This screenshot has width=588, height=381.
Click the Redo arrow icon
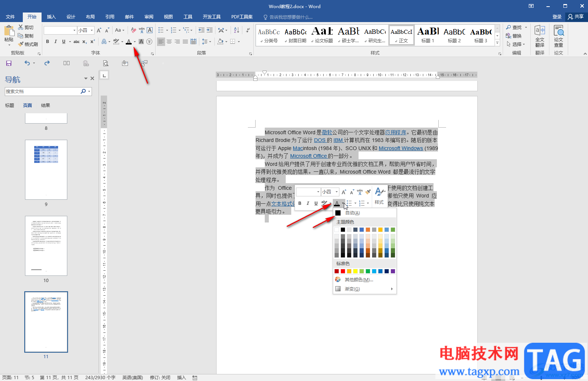(47, 63)
